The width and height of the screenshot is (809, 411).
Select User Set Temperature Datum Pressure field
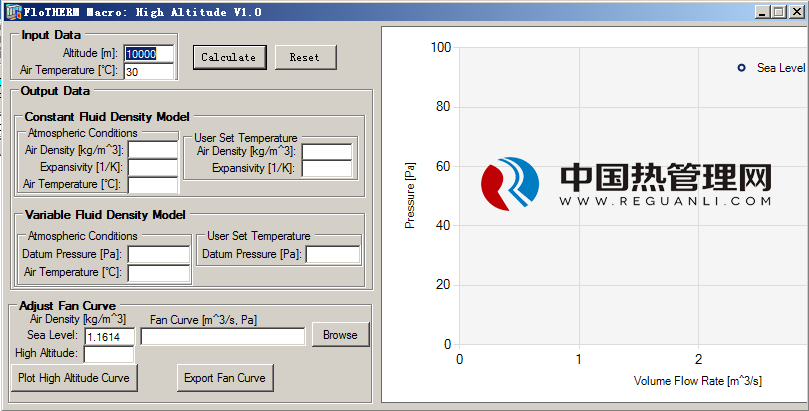(x=333, y=255)
